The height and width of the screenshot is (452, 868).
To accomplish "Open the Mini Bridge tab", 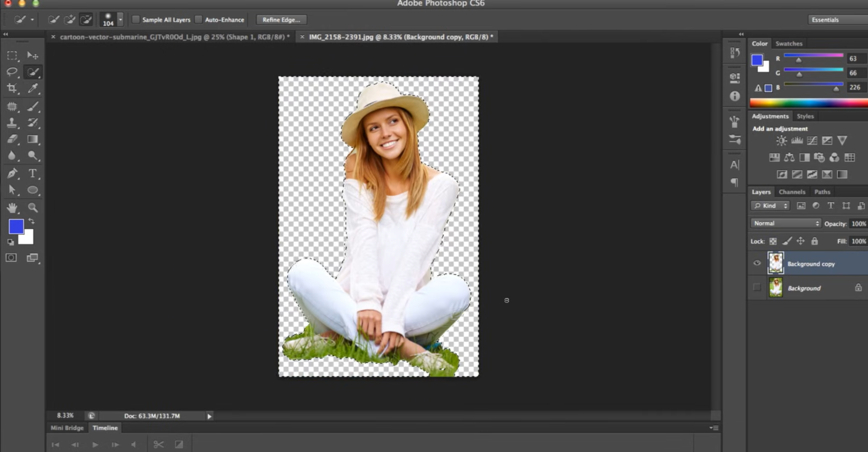I will (x=67, y=428).
